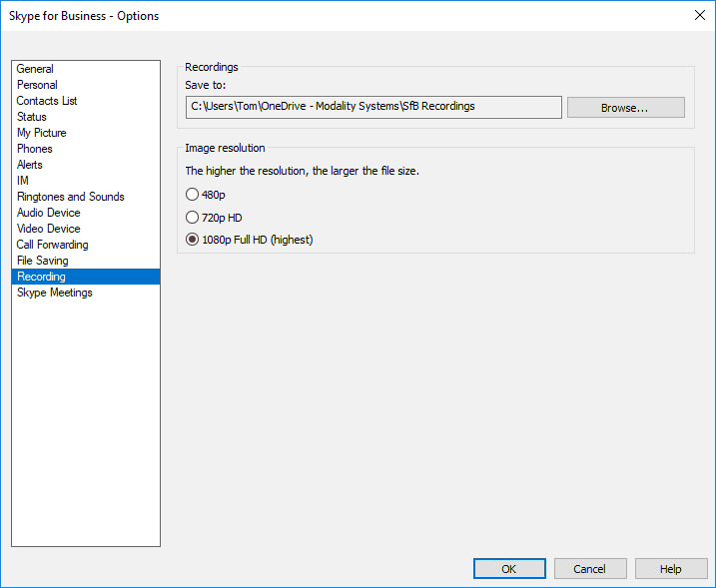The image size is (716, 588).
Task: Open the Contacts List settings
Action: 47,101
